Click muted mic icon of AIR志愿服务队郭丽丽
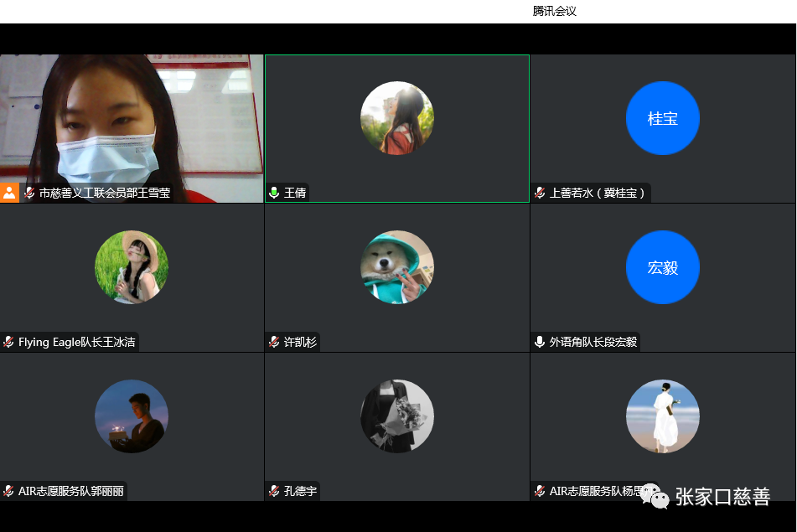 [8, 491]
